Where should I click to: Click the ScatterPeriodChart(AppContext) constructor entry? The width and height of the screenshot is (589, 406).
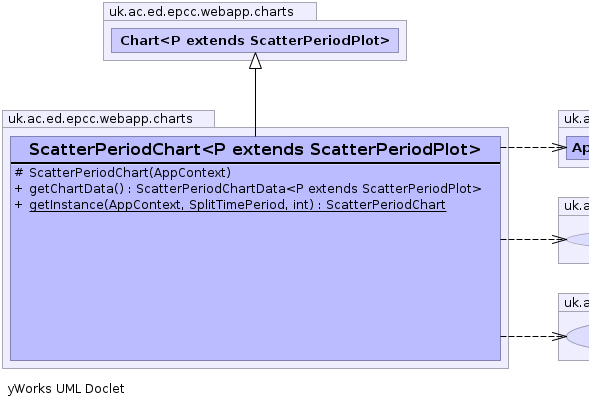pyautogui.click(x=130, y=173)
